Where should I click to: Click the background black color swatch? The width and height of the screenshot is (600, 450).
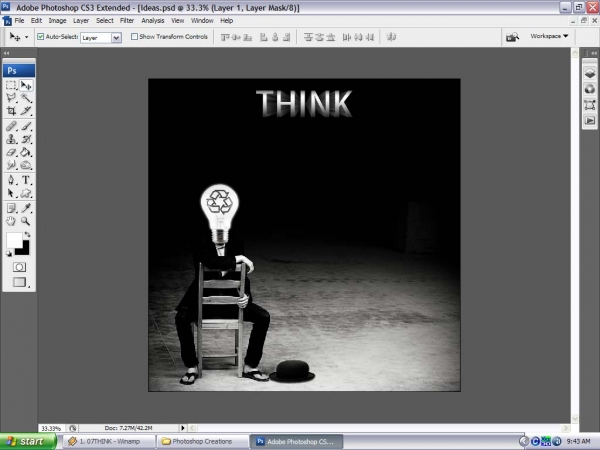(24, 249)
